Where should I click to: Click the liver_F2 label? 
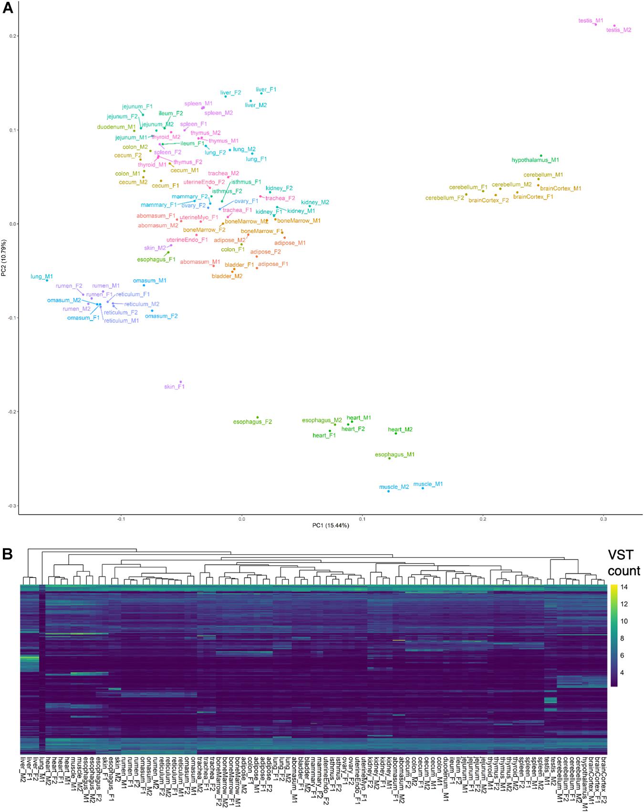click(230, 93)
